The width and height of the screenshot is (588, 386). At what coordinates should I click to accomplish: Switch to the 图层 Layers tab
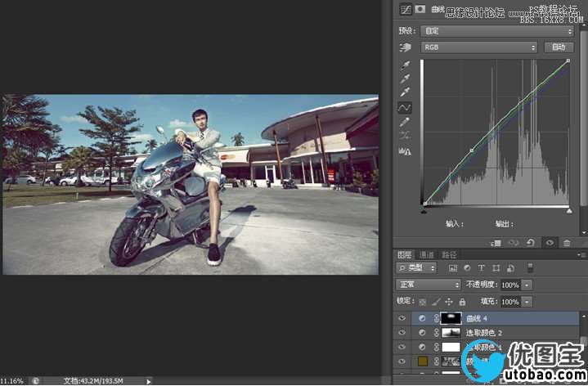tap(404, 254)
